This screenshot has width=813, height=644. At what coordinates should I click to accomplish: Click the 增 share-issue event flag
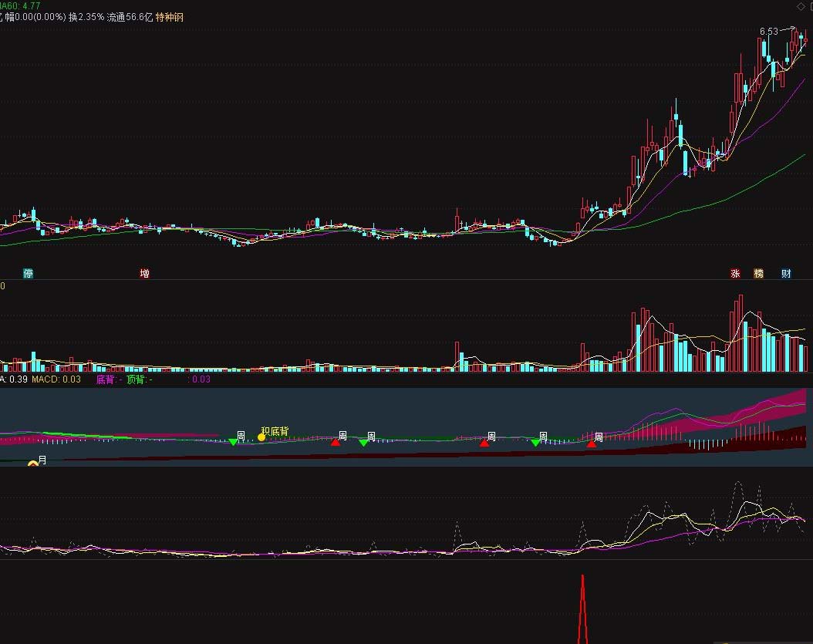[143, 273]
